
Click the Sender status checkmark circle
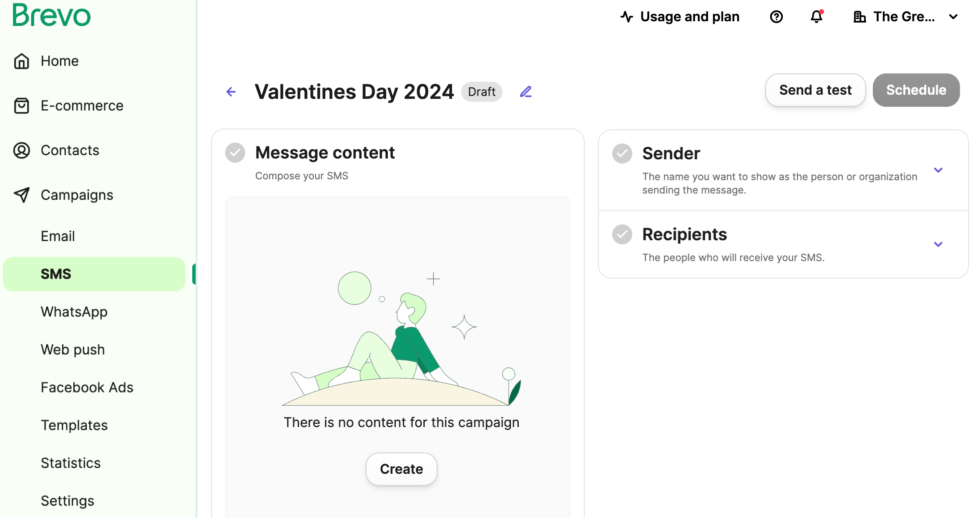(622, 153)
